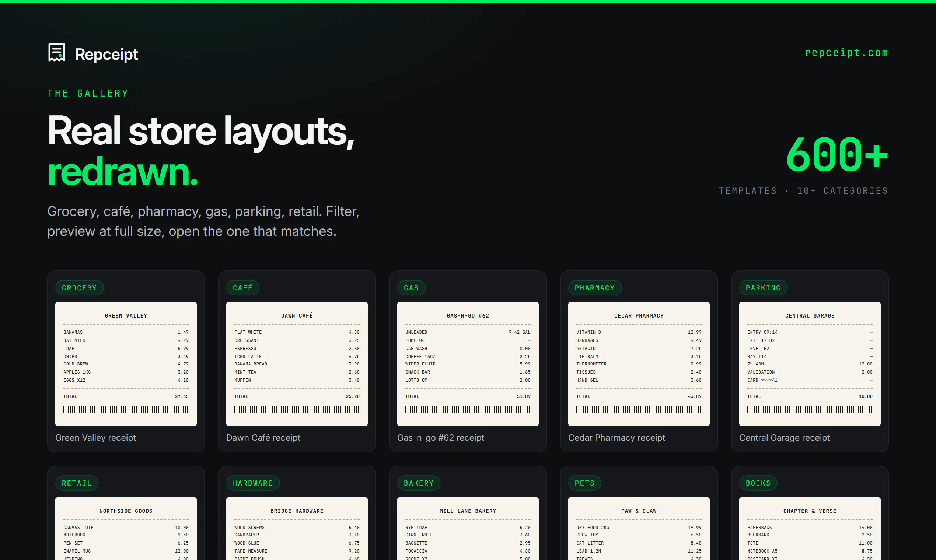Click the TOTAL 51.09 line on Gas-N-Go
The image size is (936, 560).
click(x=468, y=396)
